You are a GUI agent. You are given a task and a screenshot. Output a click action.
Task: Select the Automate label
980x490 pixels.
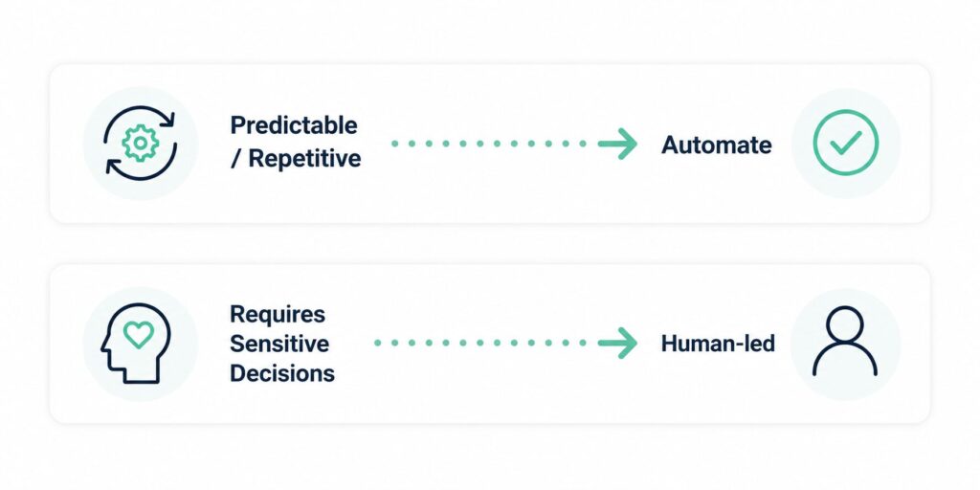(716, 145)
